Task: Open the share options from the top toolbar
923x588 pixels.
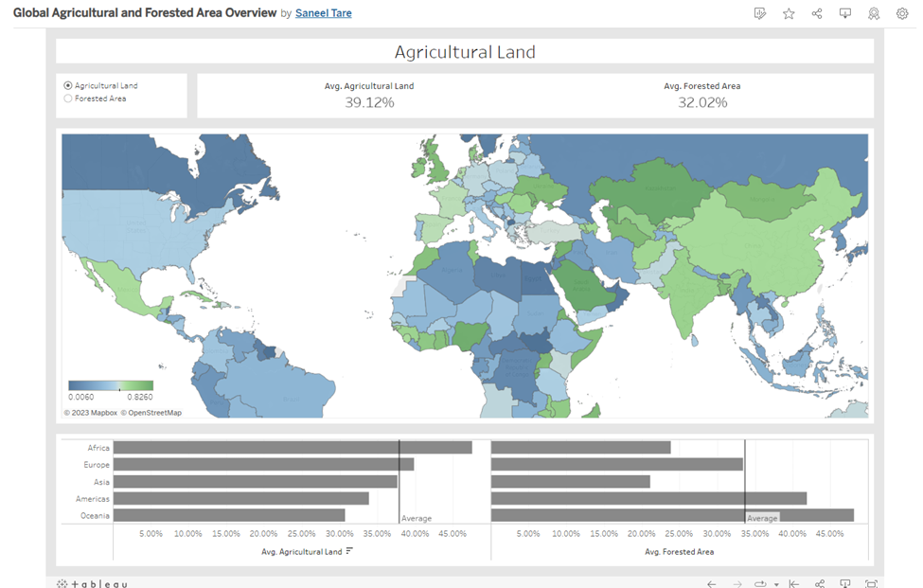Action: pyautogui.click(x=816, y=13)
